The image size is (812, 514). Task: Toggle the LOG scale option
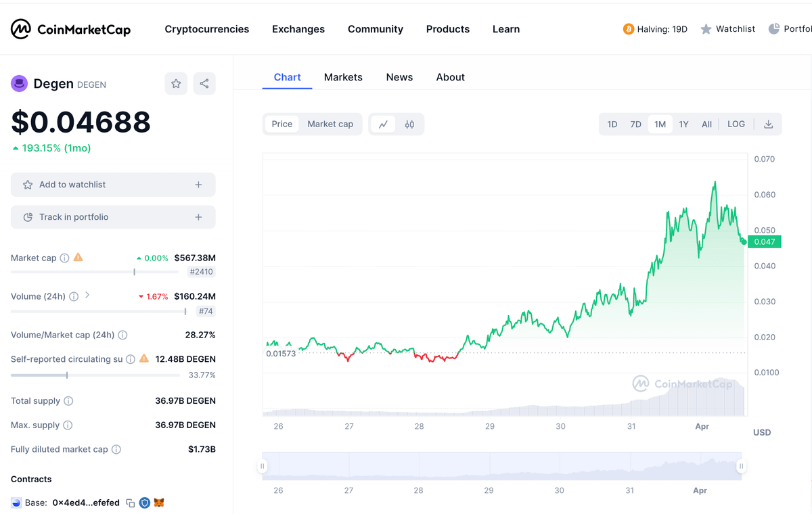(x=736, y=124)
